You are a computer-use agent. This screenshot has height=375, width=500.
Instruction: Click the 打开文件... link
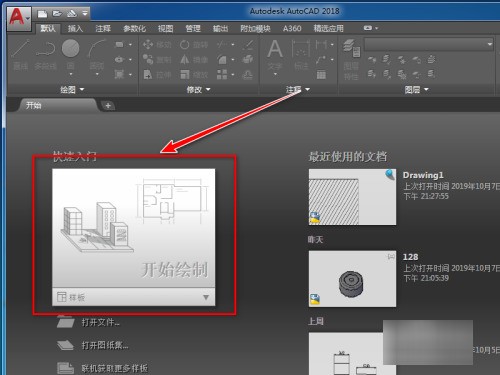point(101,322)
